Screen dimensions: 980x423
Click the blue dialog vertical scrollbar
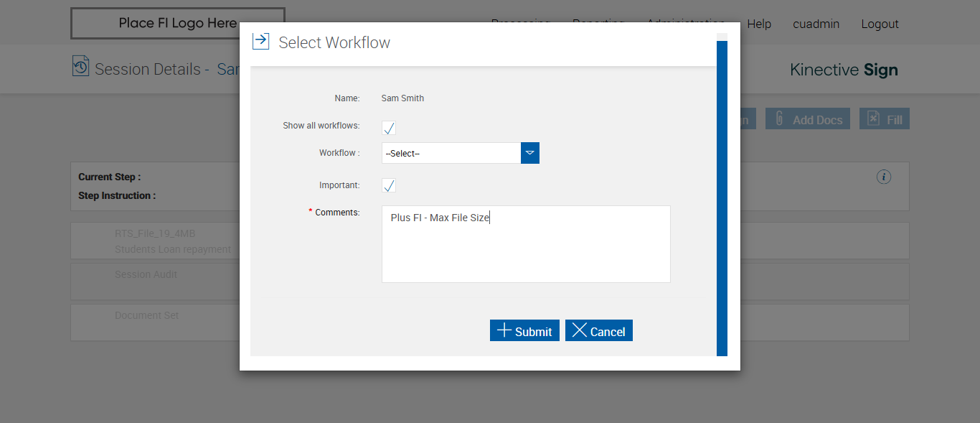pos(722,197)
